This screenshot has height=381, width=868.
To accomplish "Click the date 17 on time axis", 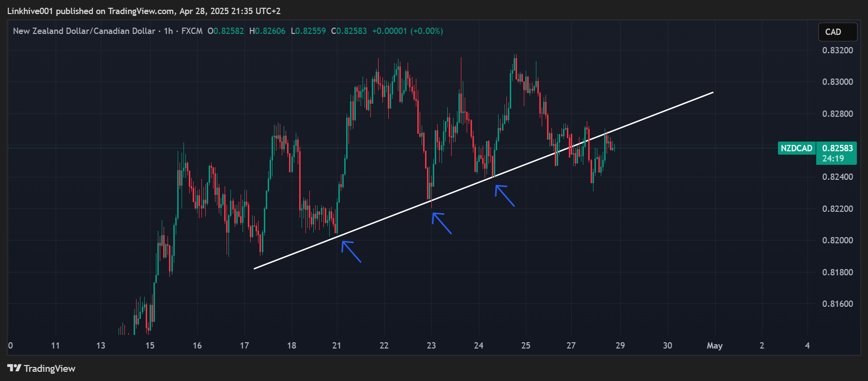I will [244, 346].
